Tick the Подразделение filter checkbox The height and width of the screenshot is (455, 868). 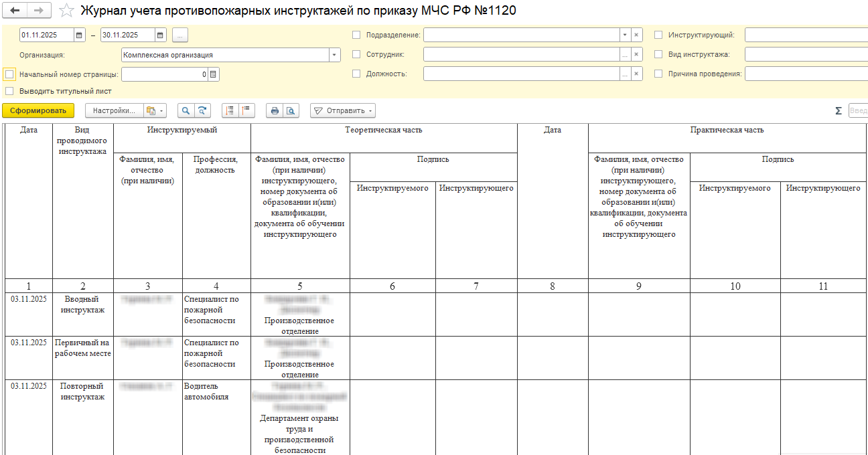pyautogui.click(x=356, y=35)
